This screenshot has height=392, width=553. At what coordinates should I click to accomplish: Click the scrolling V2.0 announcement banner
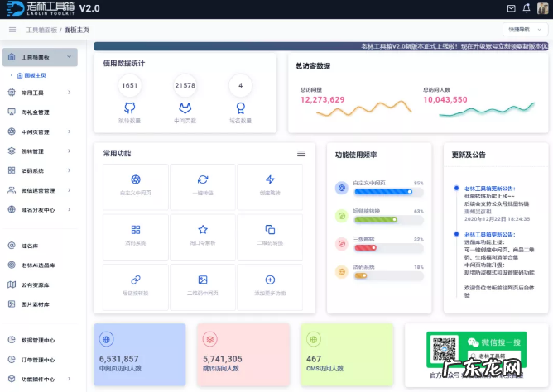(x=321, y=46)
